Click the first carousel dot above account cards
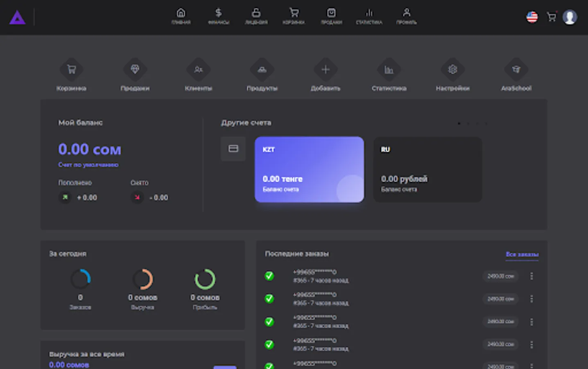The width and height of the screenshot is (588, 369). coord(459,123)
